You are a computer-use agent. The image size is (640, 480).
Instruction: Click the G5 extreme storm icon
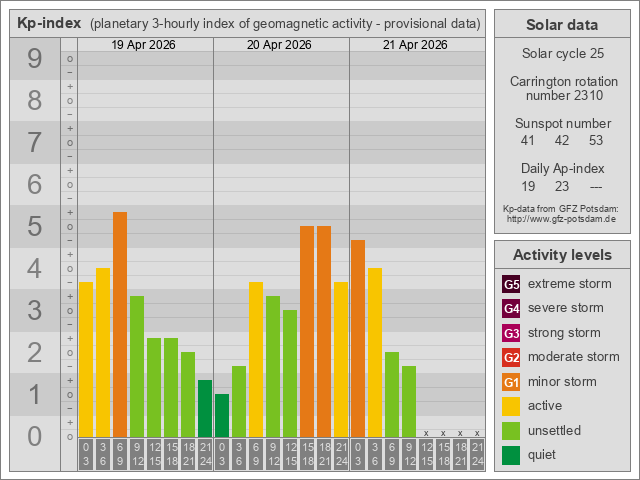pos(511,284)
